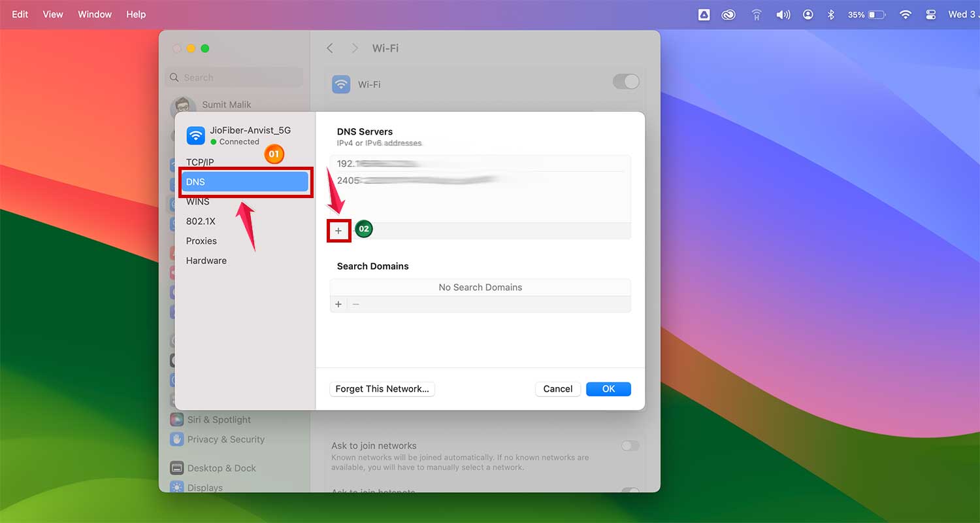The image size is (980, 523).
Task: Switch to the TCP/IP tab
Action: tap(199, 162)
